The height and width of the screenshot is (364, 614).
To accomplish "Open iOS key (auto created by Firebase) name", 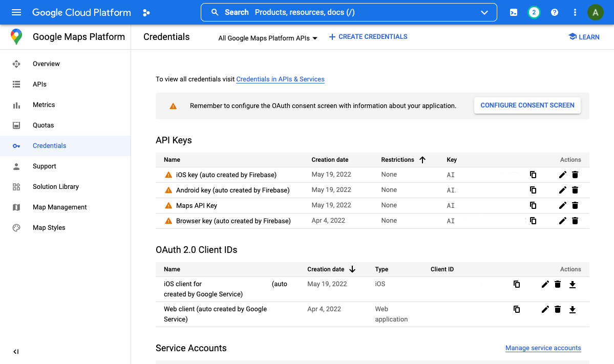I will point(226,175).
